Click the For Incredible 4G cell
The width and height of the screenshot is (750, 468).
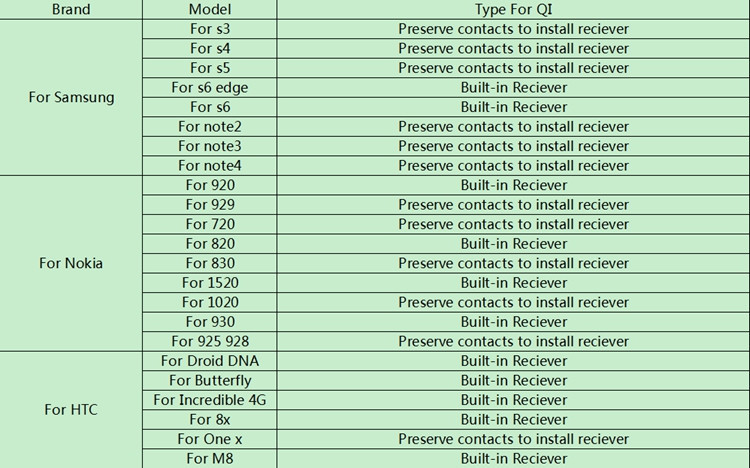click(x=210, y=400)
